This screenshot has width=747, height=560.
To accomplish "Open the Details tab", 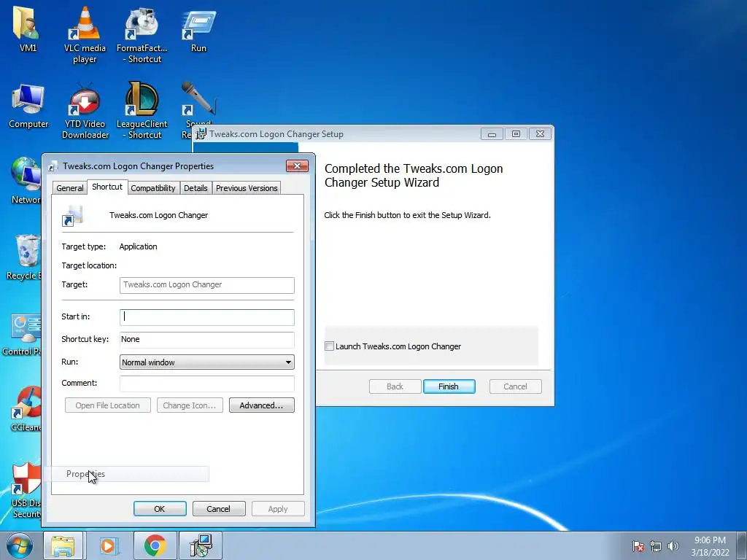I will 196,188.
